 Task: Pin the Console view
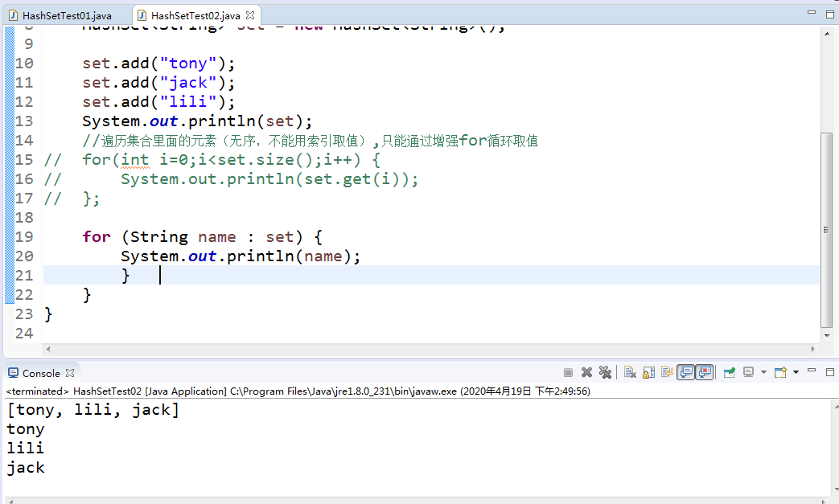[730, 372]
